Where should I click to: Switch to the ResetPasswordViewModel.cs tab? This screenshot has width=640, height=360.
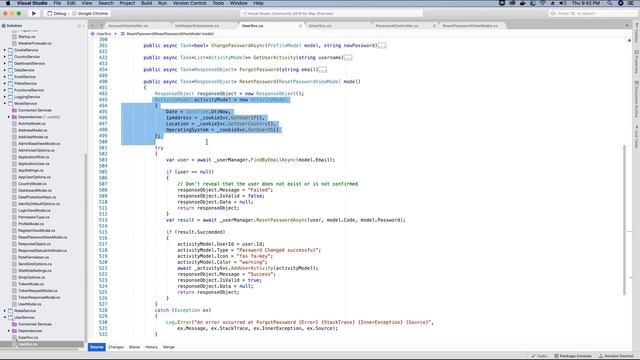coord(470,26)
